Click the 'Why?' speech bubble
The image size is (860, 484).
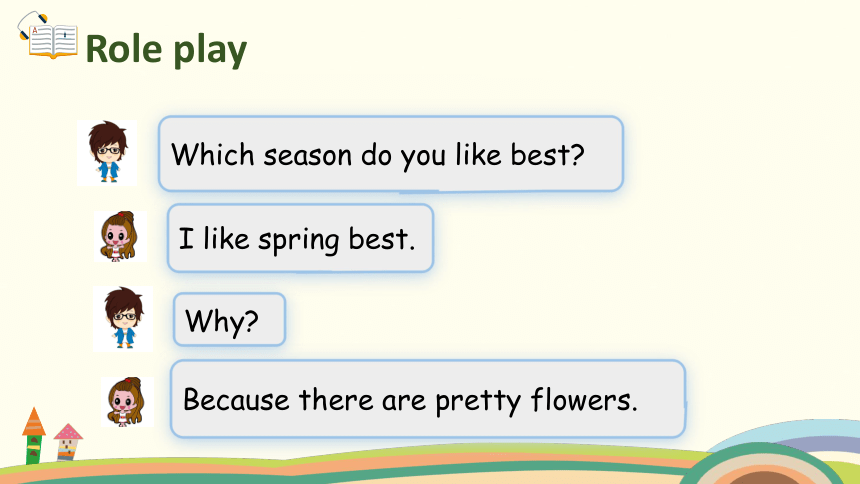pyautogui.click(x=229, y=320)
